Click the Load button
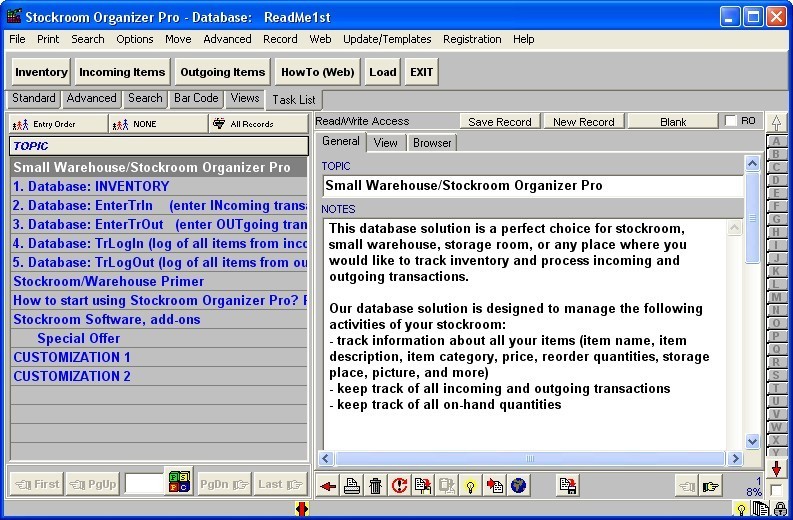Image resolution: width=793 pixels, height=520 pixels. click(x=383, y=72)
